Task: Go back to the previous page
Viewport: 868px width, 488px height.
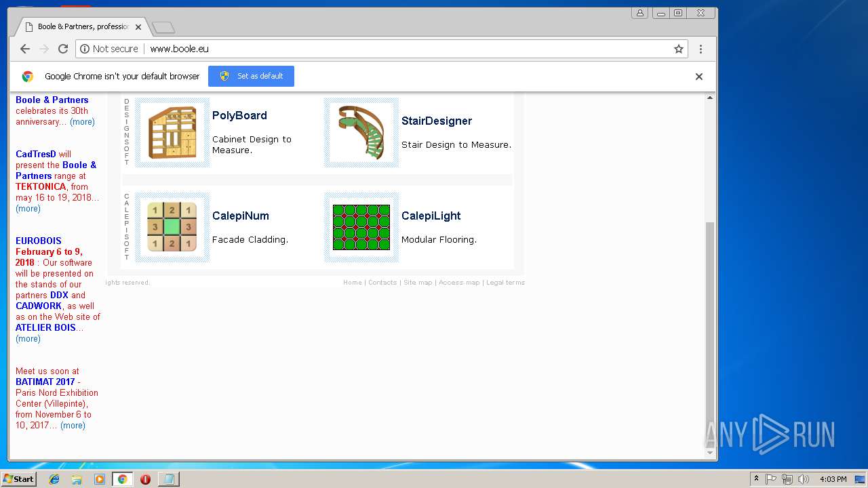Action: 25,49
